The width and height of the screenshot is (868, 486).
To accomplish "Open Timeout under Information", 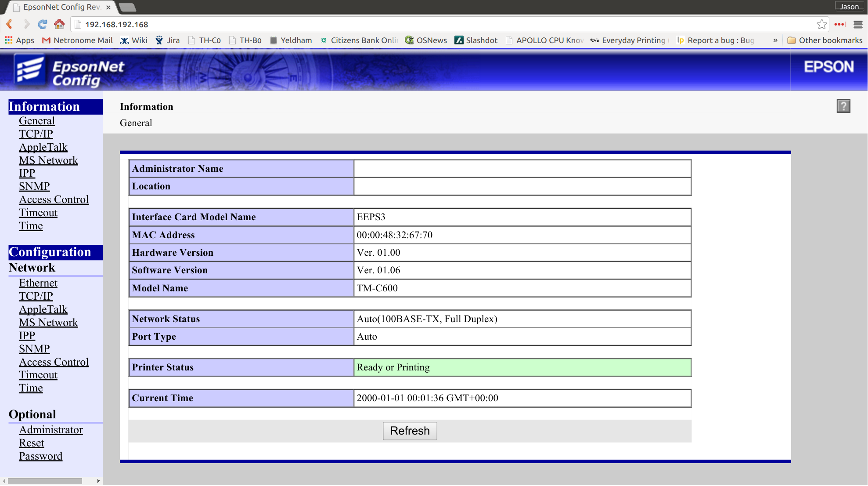I will tap(38, 212).
